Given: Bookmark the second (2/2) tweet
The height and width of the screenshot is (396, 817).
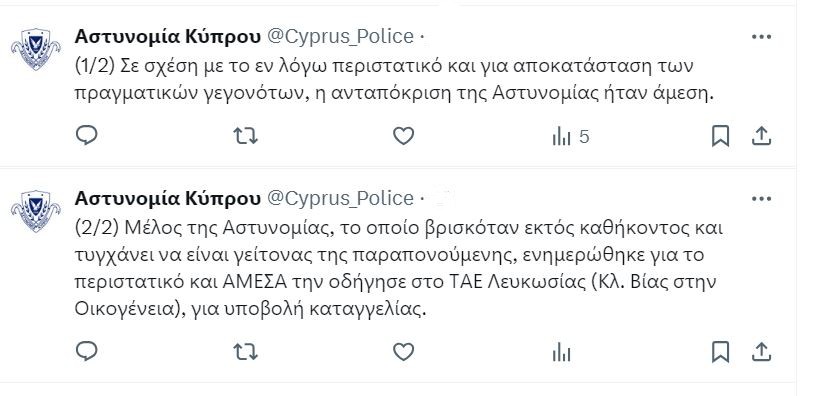Looking at the screenshot, I should [x=720, y=353].
